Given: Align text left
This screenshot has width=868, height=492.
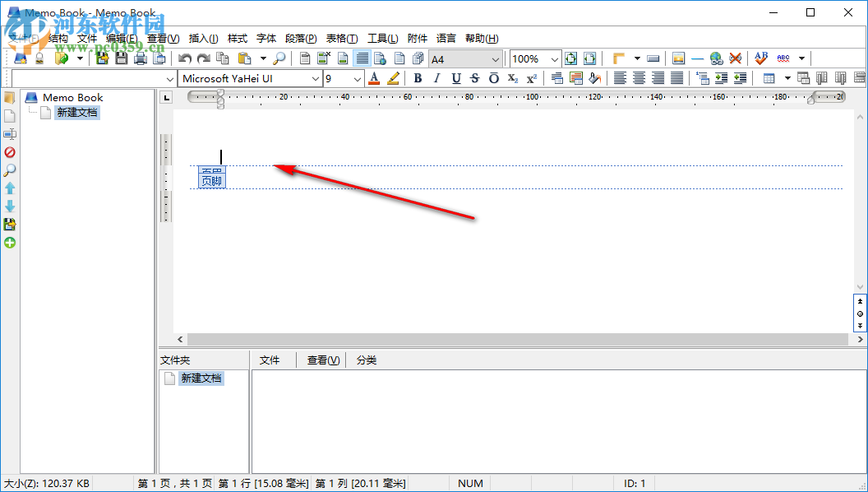Looking at the screenshot, I should 620,78.
